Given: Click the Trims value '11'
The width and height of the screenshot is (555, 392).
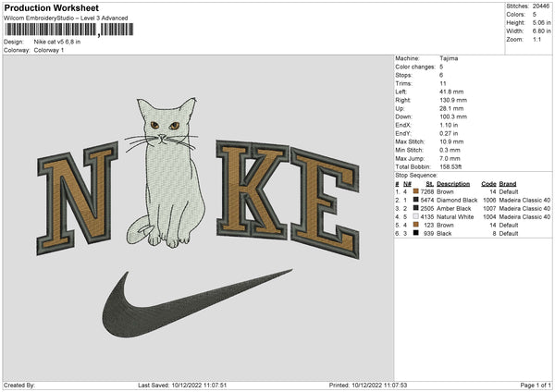Looking at the screenshot, I should 443,83.
